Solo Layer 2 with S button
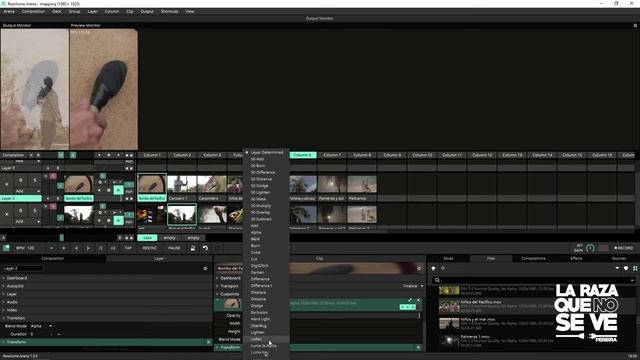Image resolution: width=640 pixels, height=360 pixels. (35, 180)
